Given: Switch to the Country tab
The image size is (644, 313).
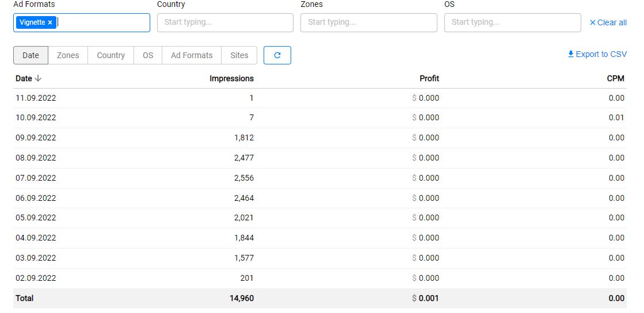Looking at the screenshot, I should (x=110, y=55).
